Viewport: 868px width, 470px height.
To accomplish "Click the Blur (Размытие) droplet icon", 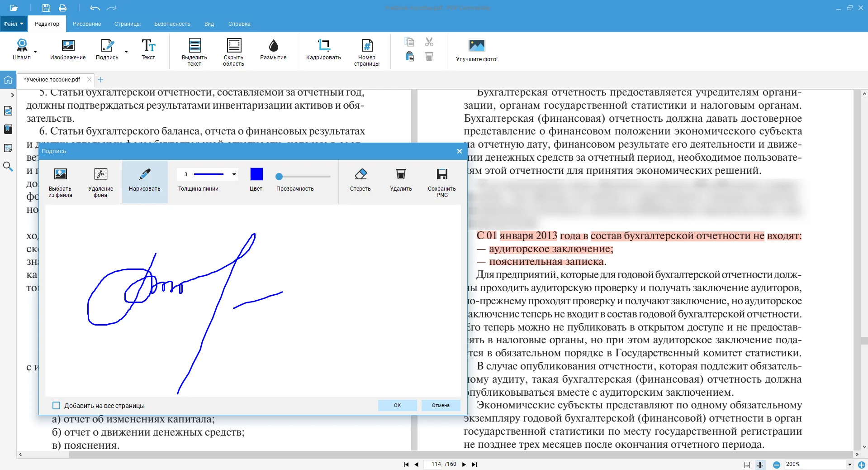I will tap(273, 45).
